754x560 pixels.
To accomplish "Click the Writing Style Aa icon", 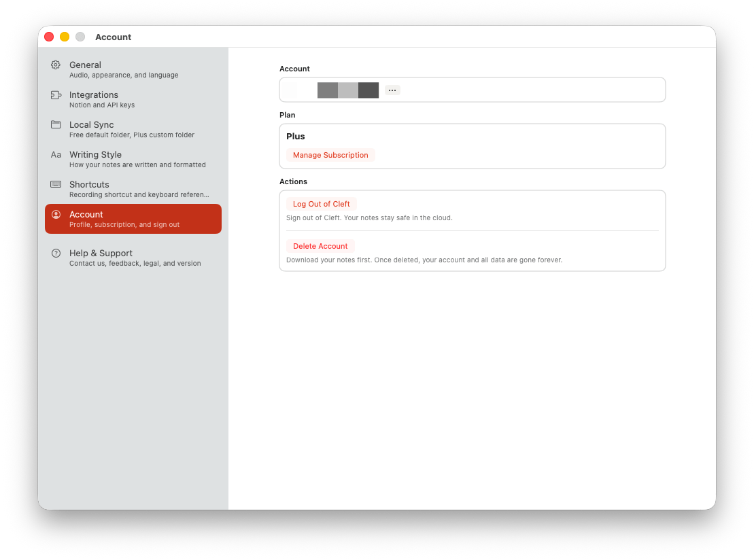I will point(56,155).
